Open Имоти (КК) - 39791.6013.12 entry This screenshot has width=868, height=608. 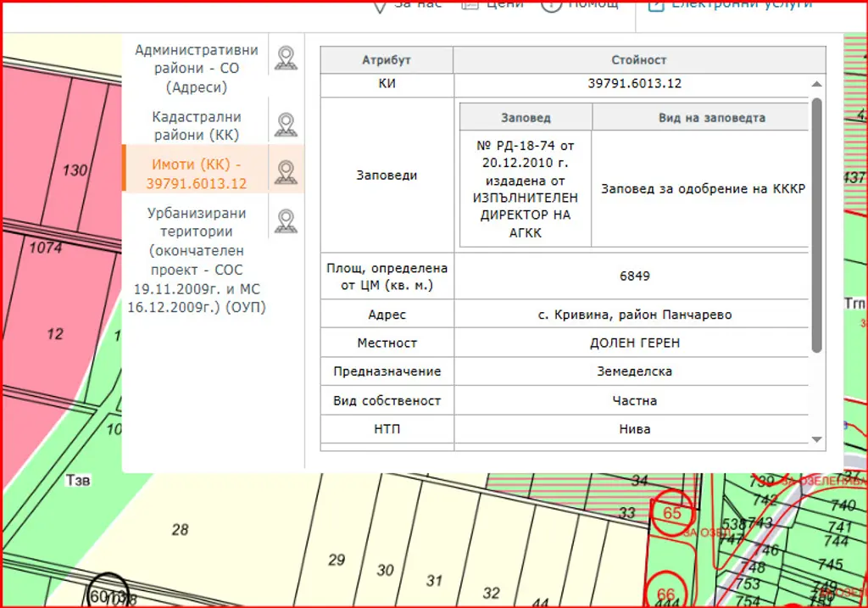coord(196,174)
